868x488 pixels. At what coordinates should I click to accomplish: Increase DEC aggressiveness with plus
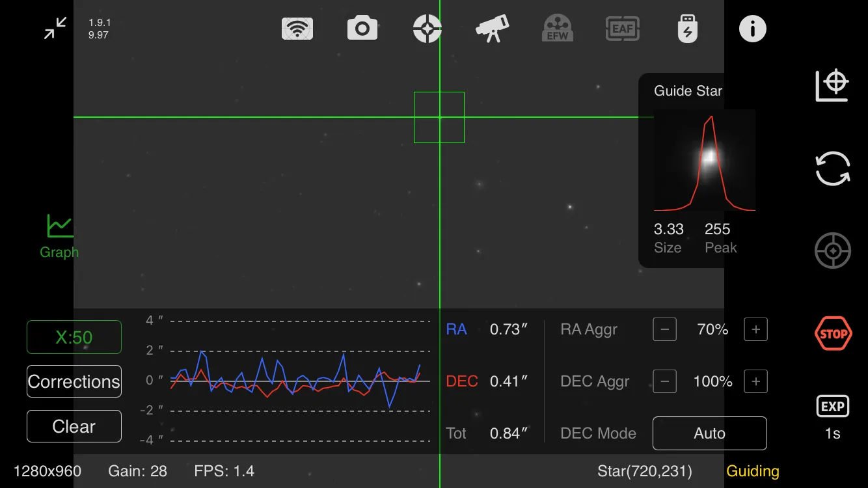[755, 381]
